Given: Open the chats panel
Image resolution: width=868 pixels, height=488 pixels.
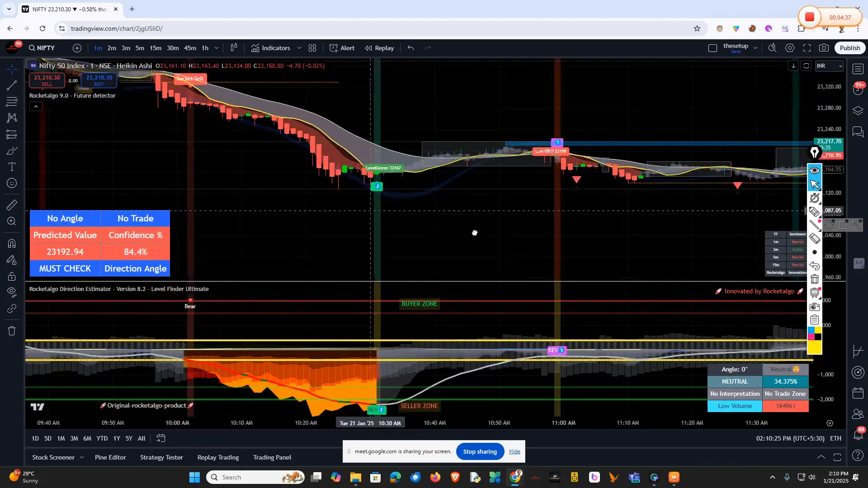Looking at the screenshot, I should pos(858,131).
